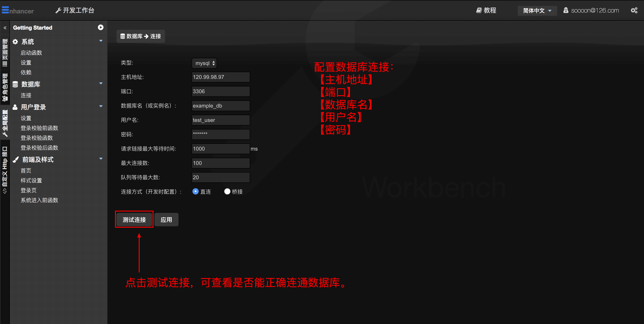Click the 队列等待最大数 input with 20
The height and width of the screenshot is (324, 644).
click(x=221, y=177)
